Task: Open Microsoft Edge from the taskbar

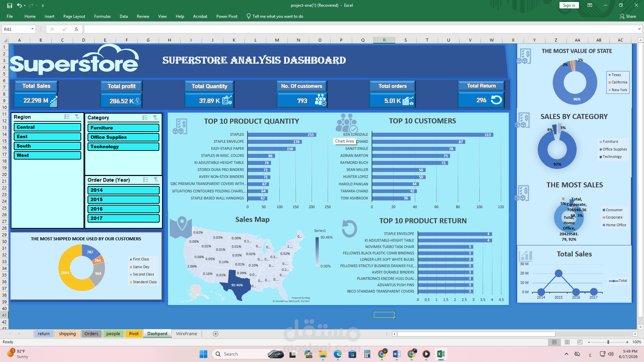Action: point(337,354)
